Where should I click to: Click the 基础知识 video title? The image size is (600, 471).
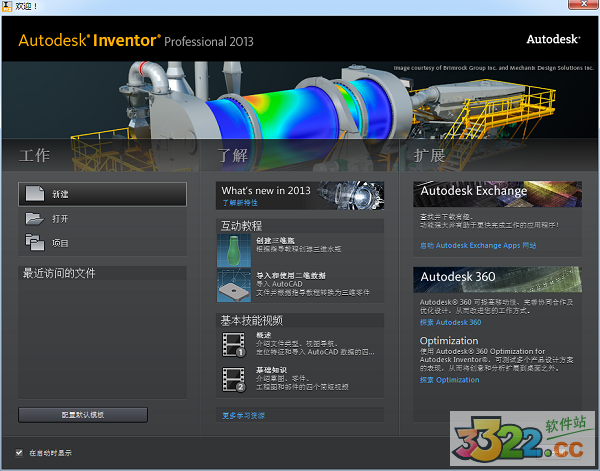click(271, 370)
